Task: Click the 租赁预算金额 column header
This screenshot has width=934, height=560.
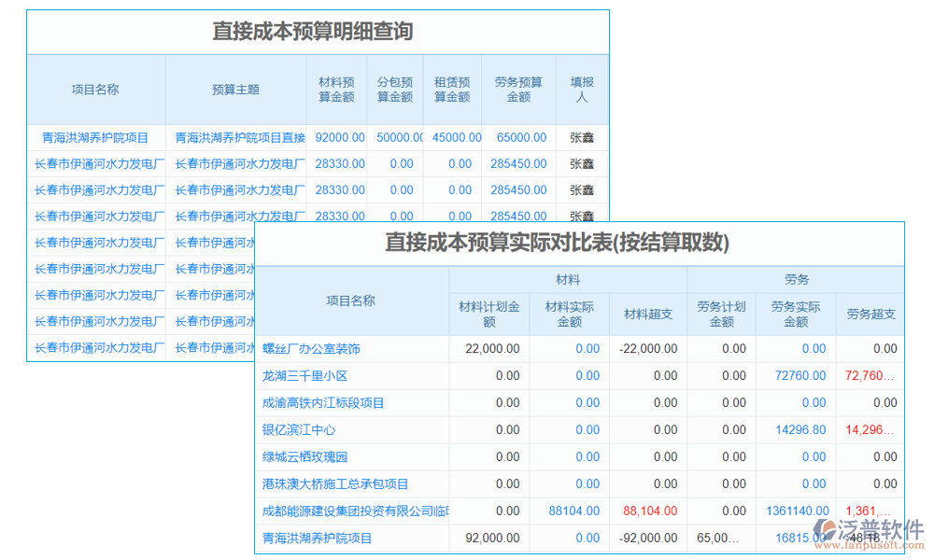Action: [452, 89]
